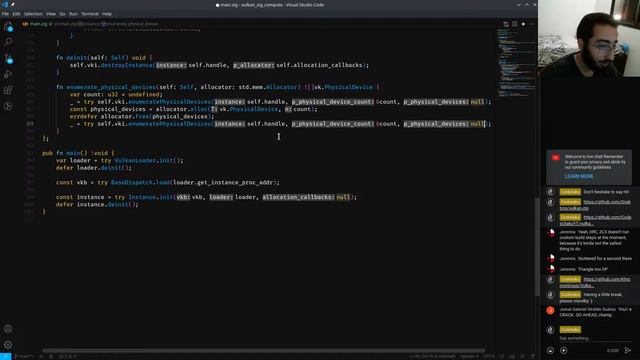Open the Search view in activity bar
The height and width of the screenshot is (360, 640).
coord(8,42)
